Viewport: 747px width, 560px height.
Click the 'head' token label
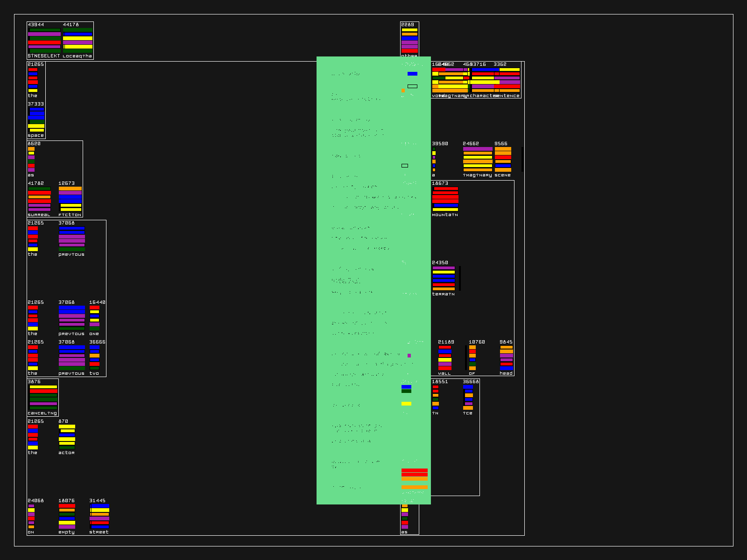pyautogui.click(x=506, y=373)
